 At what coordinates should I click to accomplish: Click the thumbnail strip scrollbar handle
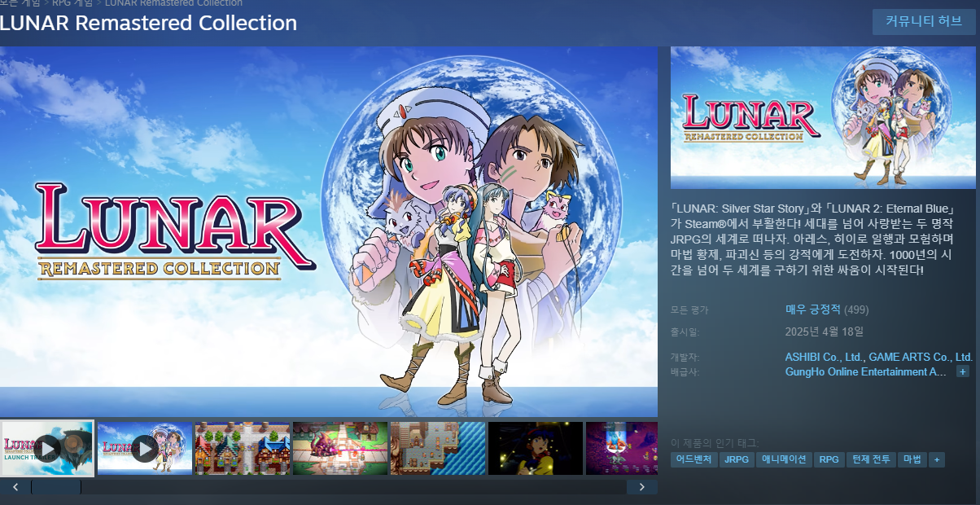pyautogui.click(x=56, y=487)
